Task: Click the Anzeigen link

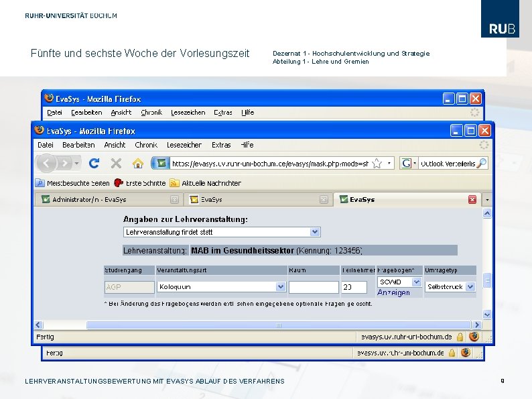Action: tap(393, 292)
